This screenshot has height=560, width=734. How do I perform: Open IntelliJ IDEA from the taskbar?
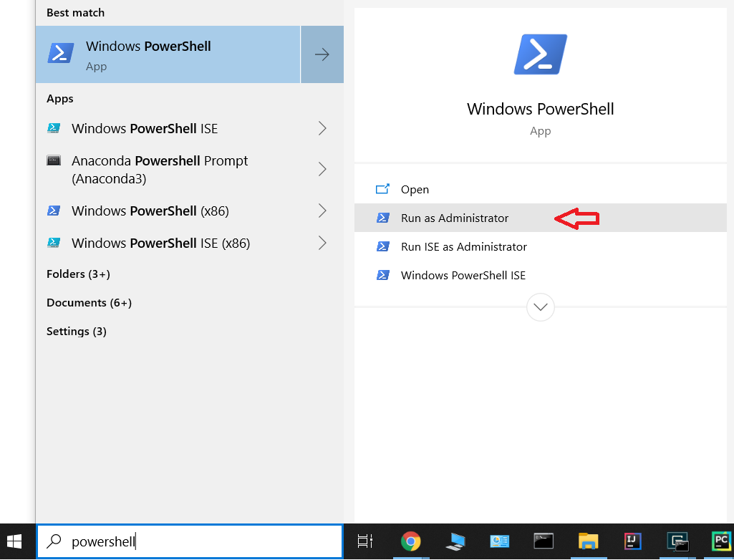633,541
